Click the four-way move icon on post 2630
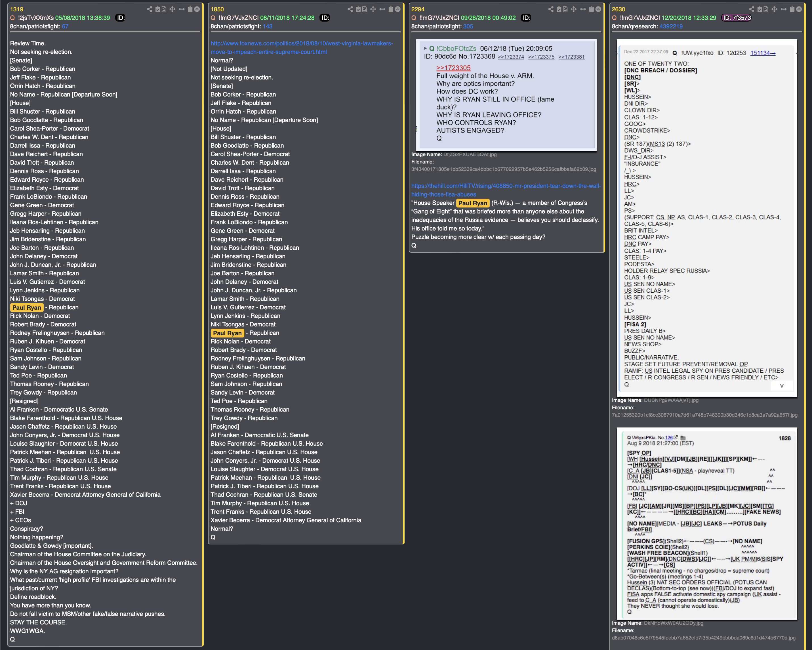The height and width of the screenshot is (650, 812). tap(775, 9)
